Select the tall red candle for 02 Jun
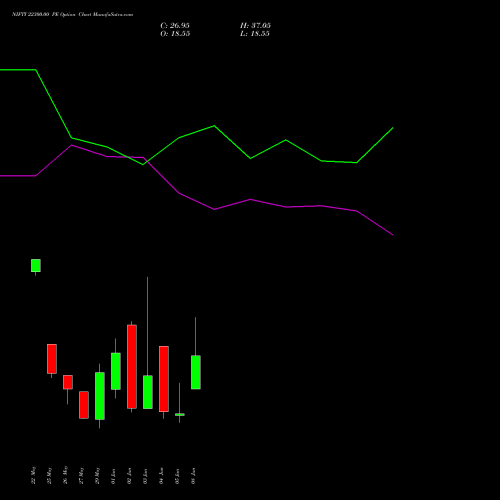500x500 pixels. click(x=132, y=367)
